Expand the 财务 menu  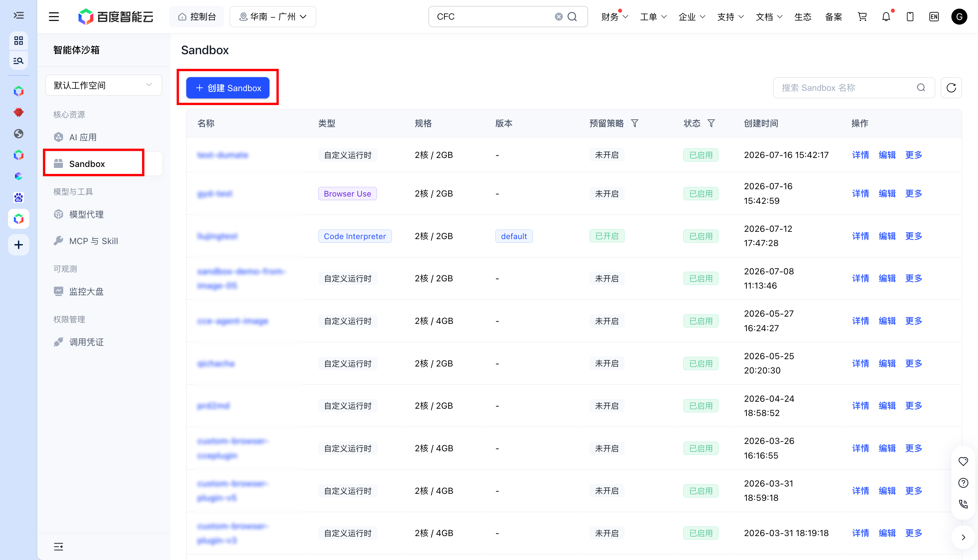point(614,17)
